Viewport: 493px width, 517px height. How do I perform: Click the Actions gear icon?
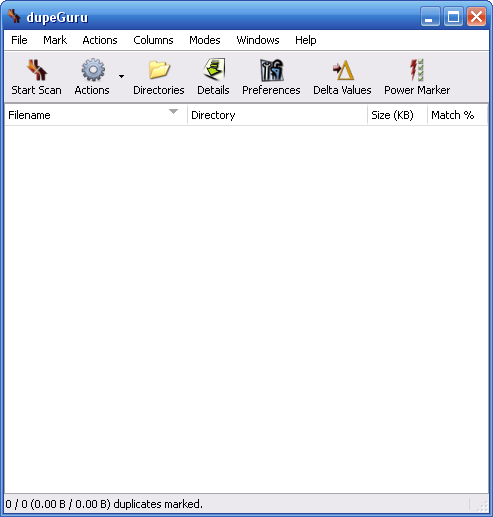[93, 70]
